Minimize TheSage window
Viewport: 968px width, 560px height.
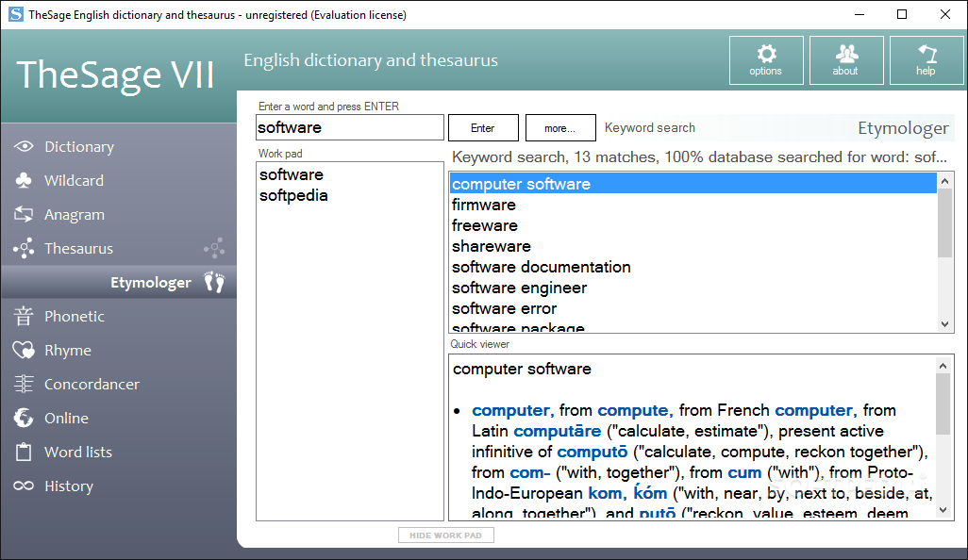coord(859,14)
